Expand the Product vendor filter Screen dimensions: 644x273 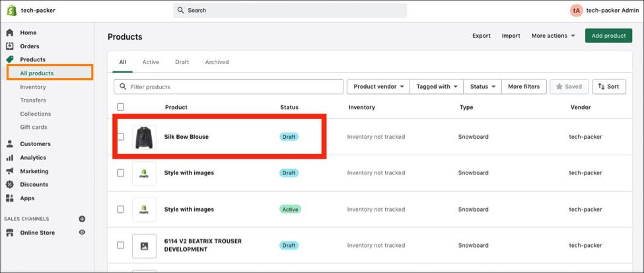(378, 87)
